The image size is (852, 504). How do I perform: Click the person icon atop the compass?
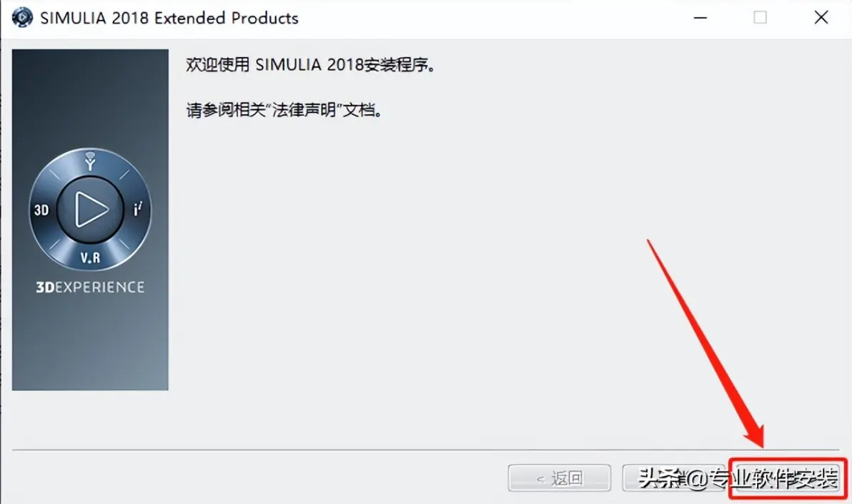(90, 161)
